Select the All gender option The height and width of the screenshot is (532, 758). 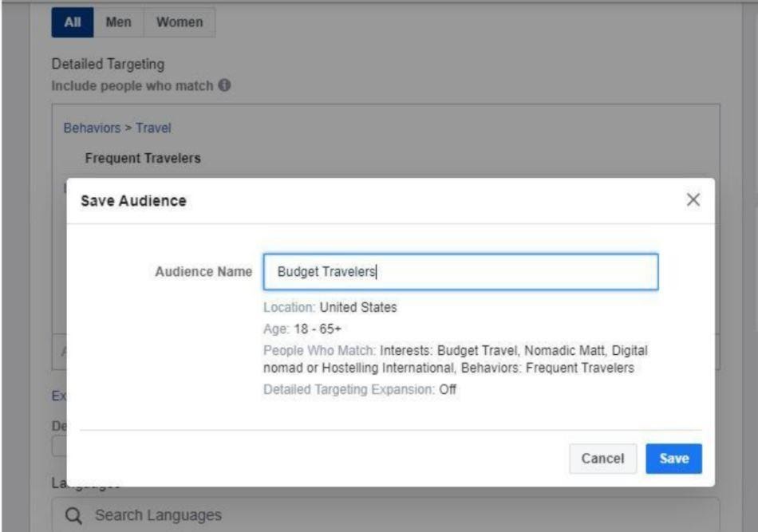click(x=72, y=22)
